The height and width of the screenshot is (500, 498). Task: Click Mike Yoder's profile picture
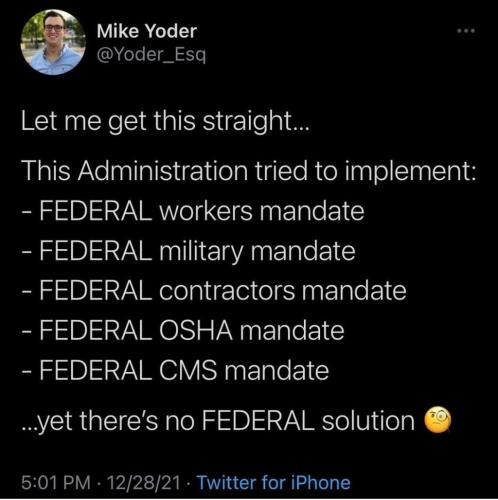[53, 42]
